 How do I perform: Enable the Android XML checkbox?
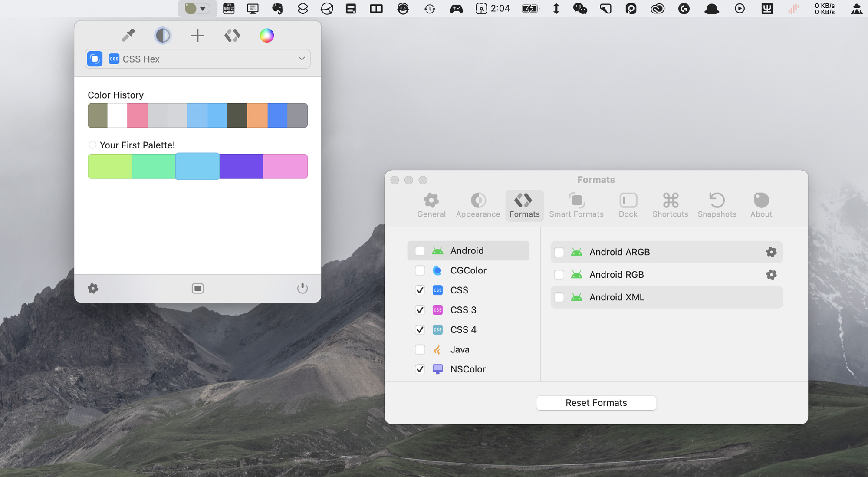click(x=559, y=297)
